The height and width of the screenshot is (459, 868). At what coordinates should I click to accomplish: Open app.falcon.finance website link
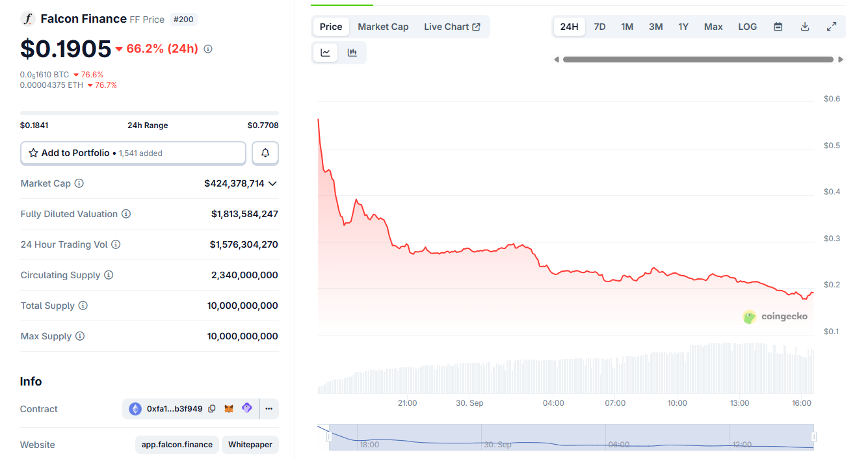[178, 445]
